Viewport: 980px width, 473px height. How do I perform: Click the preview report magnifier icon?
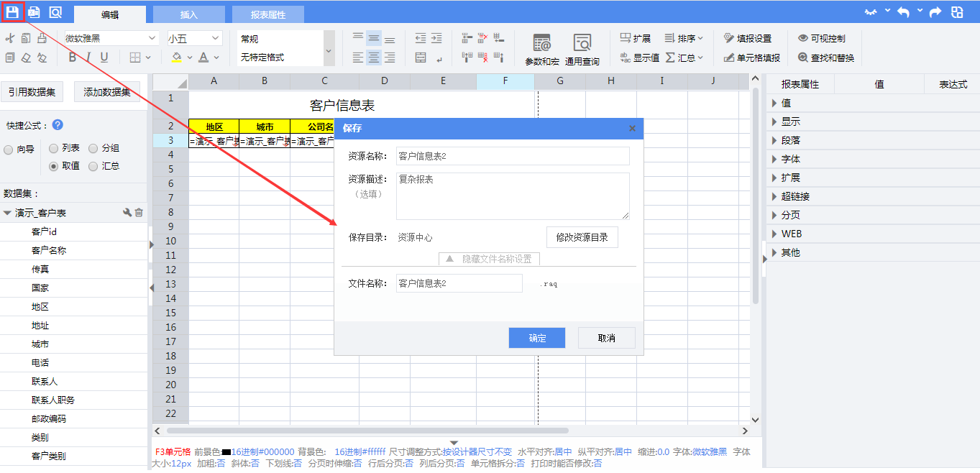55,12
